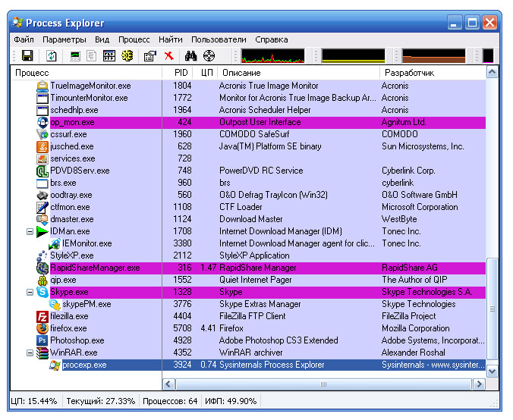Click the dmaster.exe icon
513x420 pixels.
pyautogui.click(x=42, y=219)
